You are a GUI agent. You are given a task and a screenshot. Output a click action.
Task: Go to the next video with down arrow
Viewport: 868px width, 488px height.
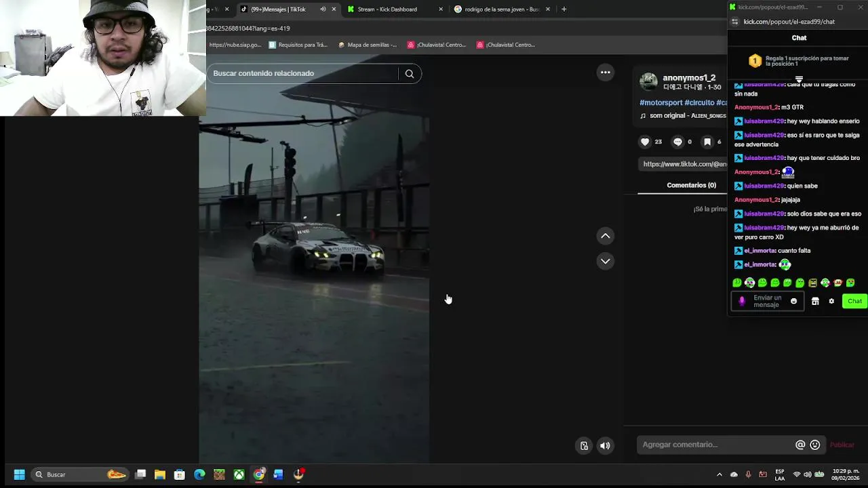point(606,261)
